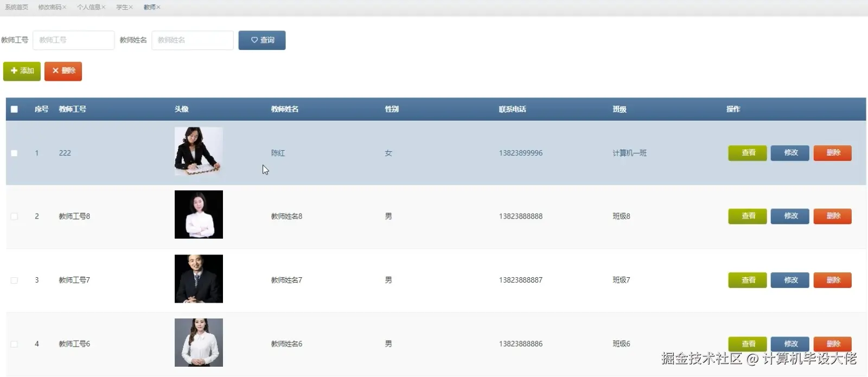Close the 教师 tab via its x icon

[x=158, y=7]
